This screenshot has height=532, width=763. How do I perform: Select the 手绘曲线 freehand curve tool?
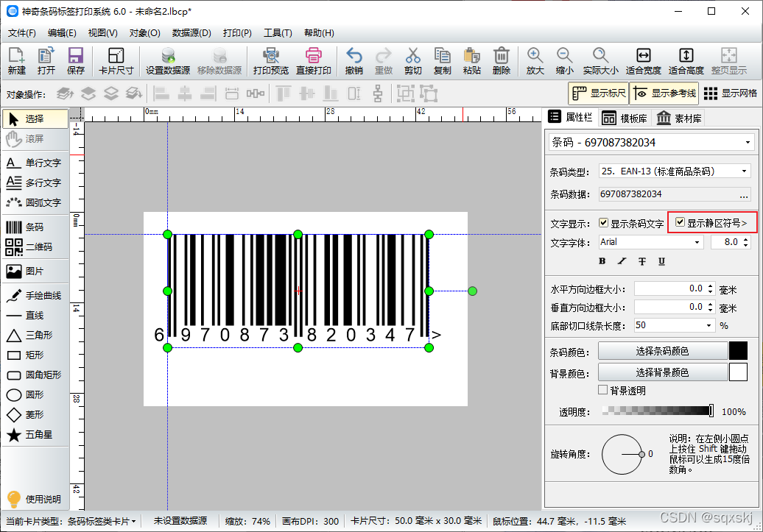[35, 296]
